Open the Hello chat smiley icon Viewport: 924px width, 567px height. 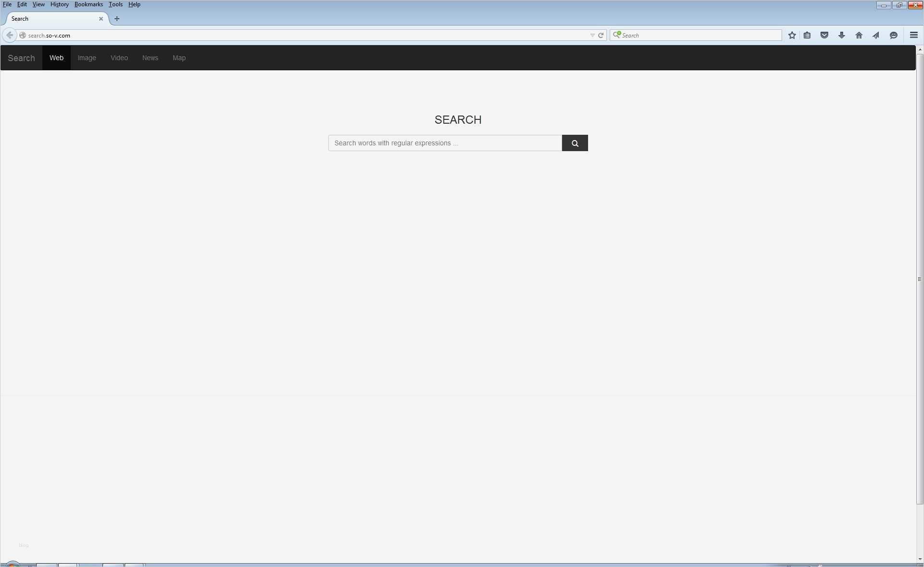894,35
